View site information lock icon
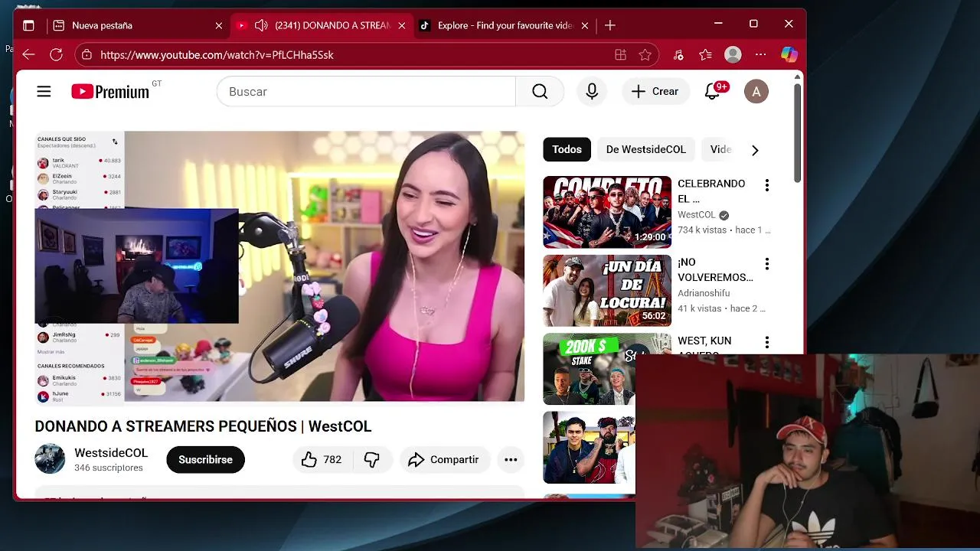This screenshot has width=980, height=551. click(x=87, y=55)
